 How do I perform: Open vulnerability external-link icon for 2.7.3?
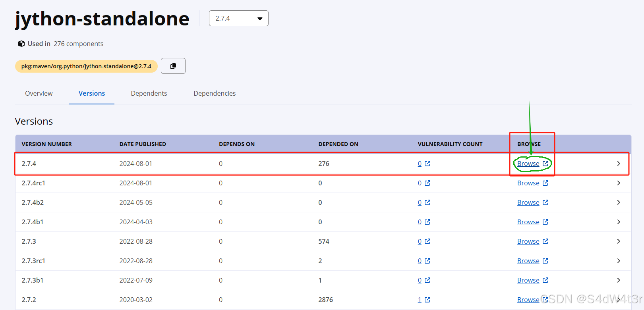pos(427,241)
